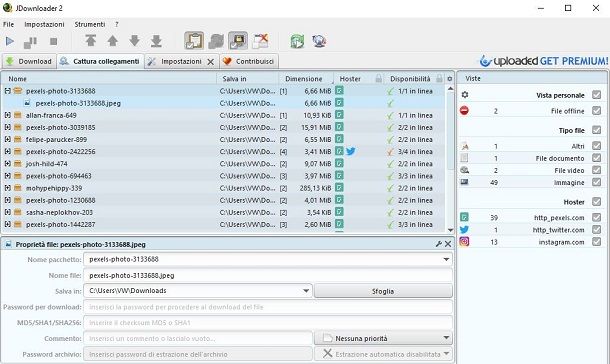Open the Nessuna priorità dropdown
This screenshot has height=364, width=610.
[383, 338]
